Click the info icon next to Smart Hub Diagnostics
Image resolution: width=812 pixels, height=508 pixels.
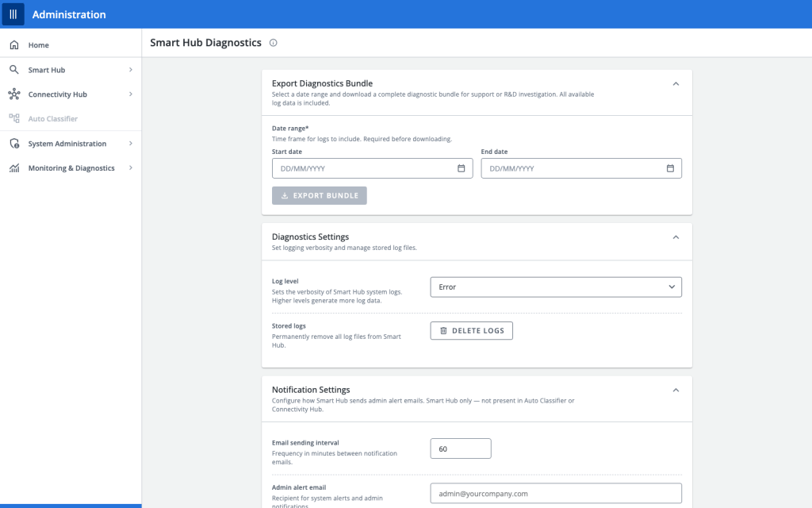point(273,43)
